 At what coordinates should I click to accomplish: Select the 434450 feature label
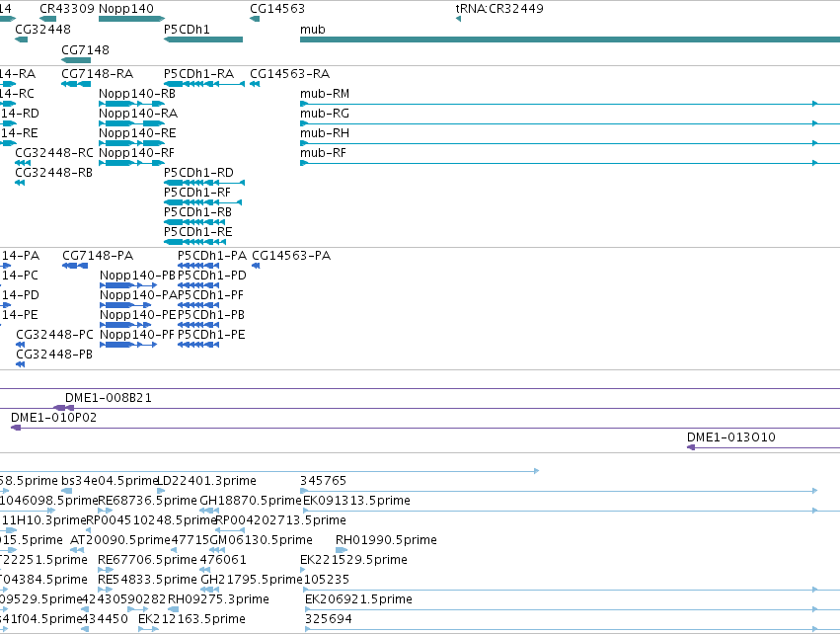[x=105, y=620]
